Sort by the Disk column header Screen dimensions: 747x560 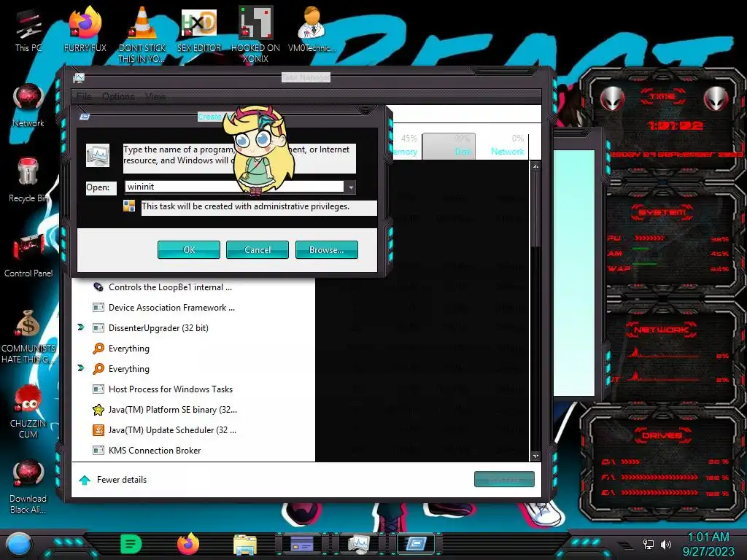point(449,145)
